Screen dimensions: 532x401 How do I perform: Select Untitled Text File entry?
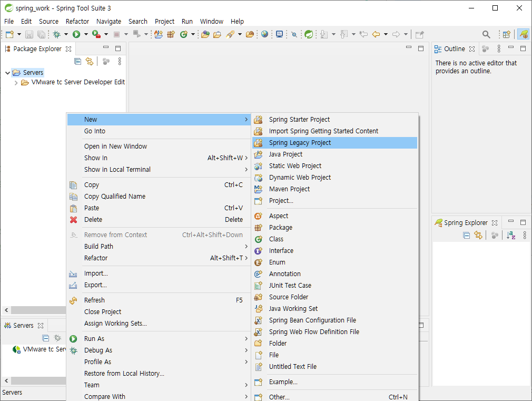click(x=334, y=367)
